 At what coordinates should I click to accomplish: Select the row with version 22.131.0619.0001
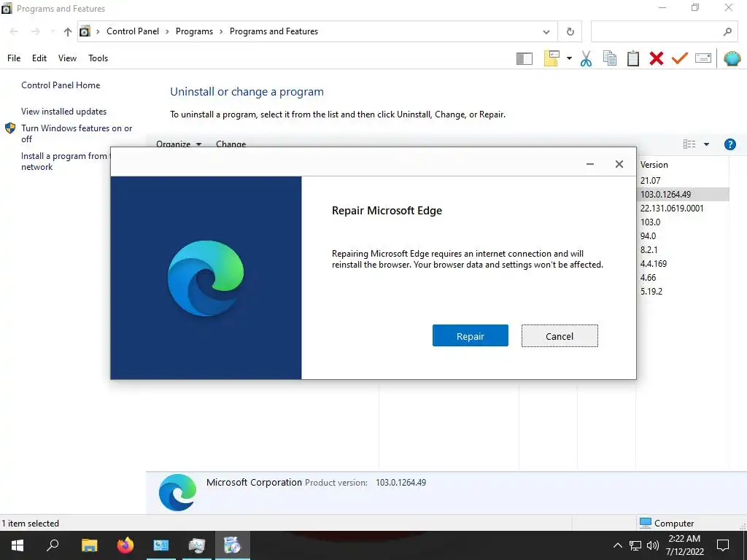[683, 208]
